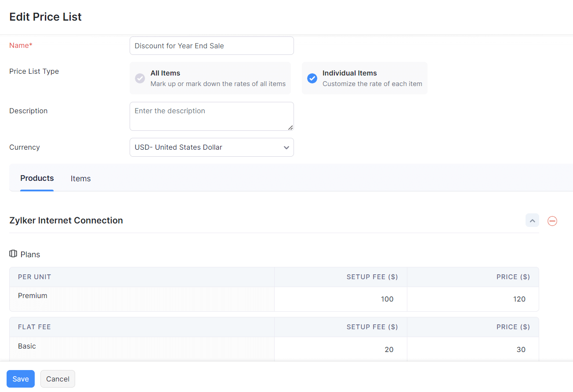Screen dimensions: 573x392
Task: Click the Description box resize handle
Action: 290,127
